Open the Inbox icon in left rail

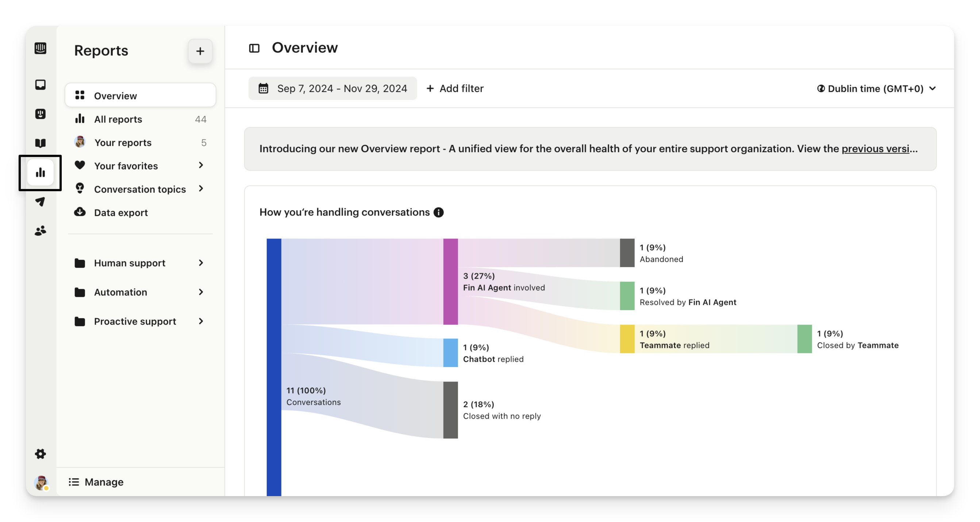[x=40, y=84]
